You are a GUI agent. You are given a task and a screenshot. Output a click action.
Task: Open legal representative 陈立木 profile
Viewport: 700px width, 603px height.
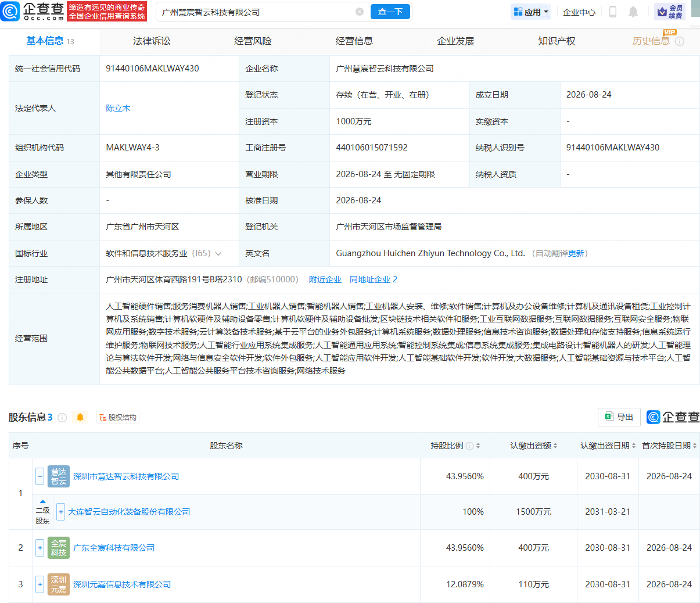(x=118, y=108)
